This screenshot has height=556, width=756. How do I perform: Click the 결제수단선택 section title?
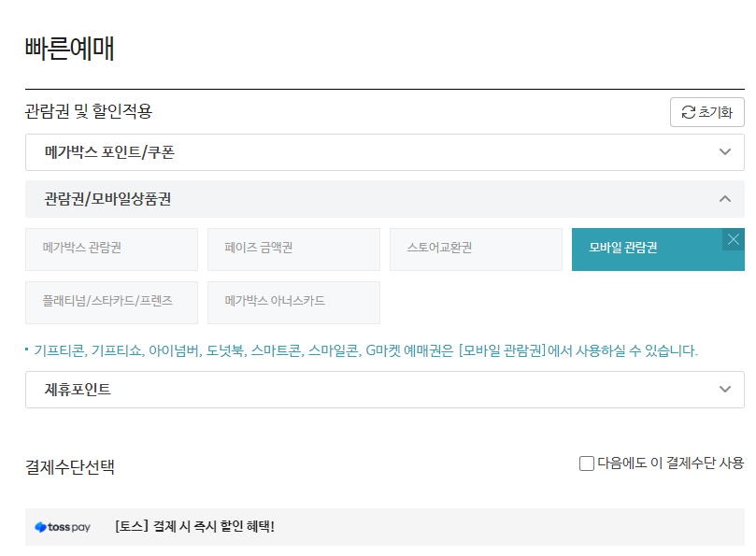click(x=70, y=467)
